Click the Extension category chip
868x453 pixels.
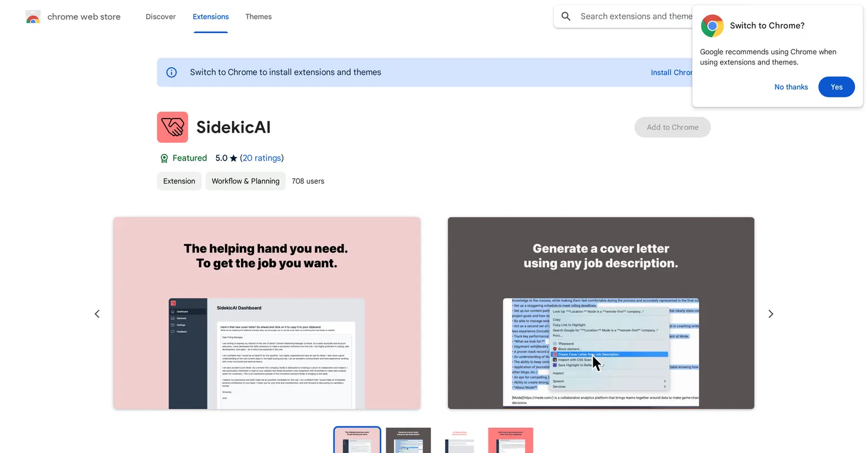tap(179, 181)
